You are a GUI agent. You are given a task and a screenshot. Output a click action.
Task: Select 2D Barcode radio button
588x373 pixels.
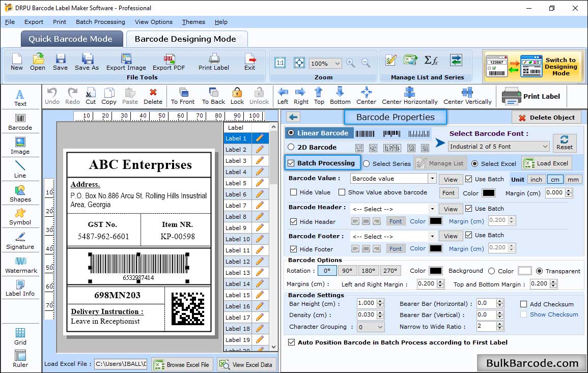291,147
